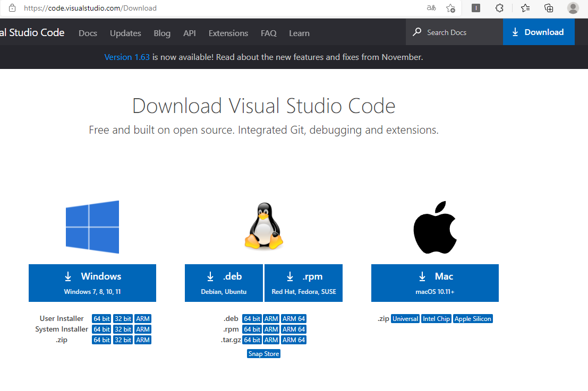Viewport: 588px width, 391px height.
Task: Select Linux .tar.gz ARM
Action: 271,340
